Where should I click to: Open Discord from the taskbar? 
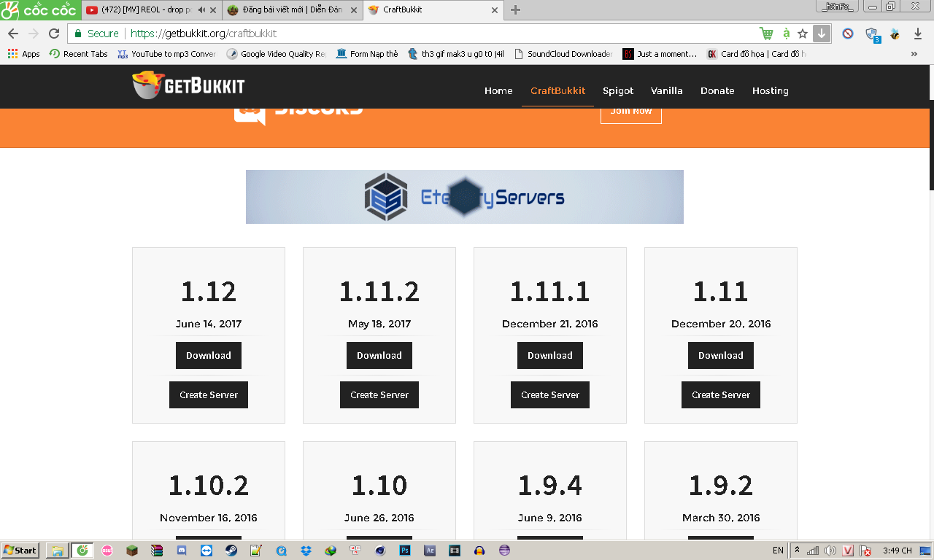click(182, 551)
